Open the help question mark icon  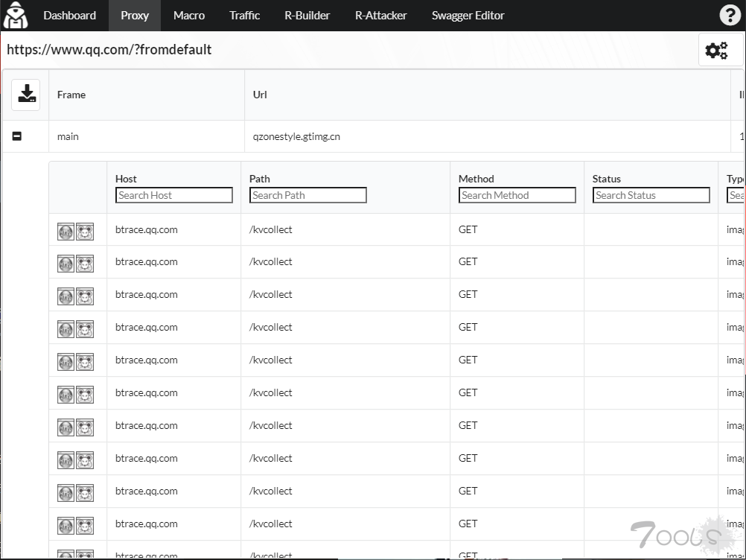pos(730,15)
